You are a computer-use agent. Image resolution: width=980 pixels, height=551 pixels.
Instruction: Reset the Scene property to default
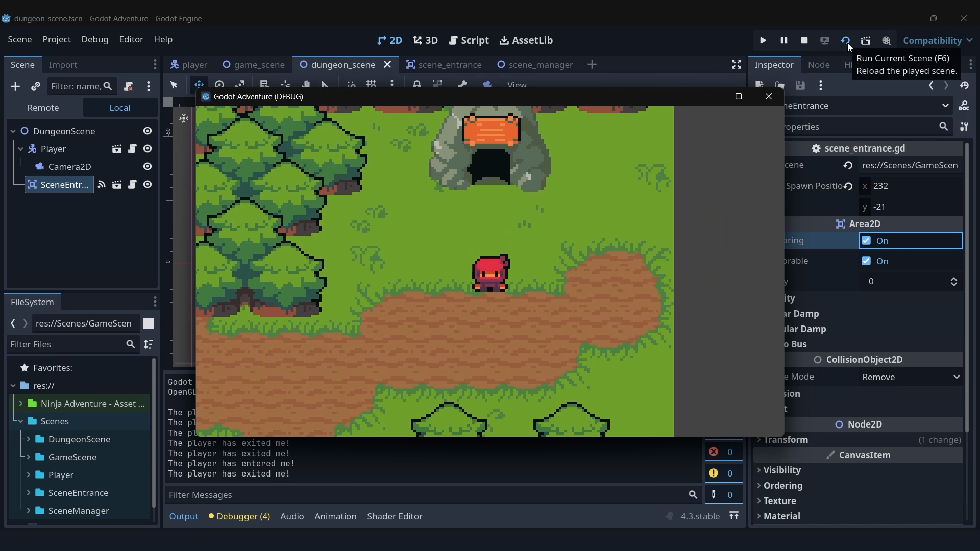pyautogui.click(x=848, y=165)
